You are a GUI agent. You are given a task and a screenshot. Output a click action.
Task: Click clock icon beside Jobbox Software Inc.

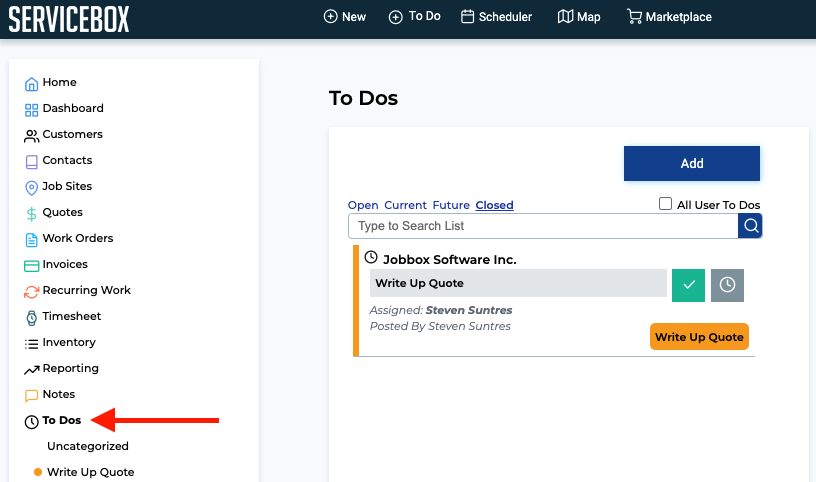point(371,257)
